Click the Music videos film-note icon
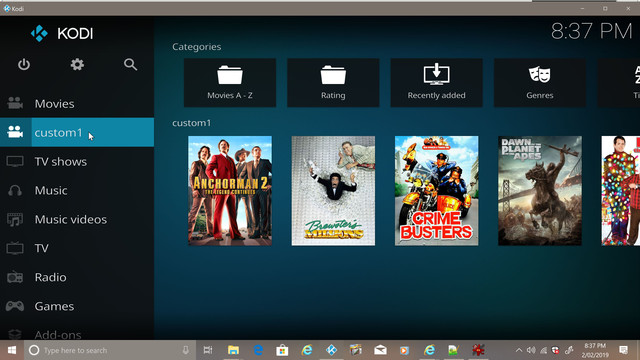Viewport: 640px width, 360px height. [x=15, y=219]
